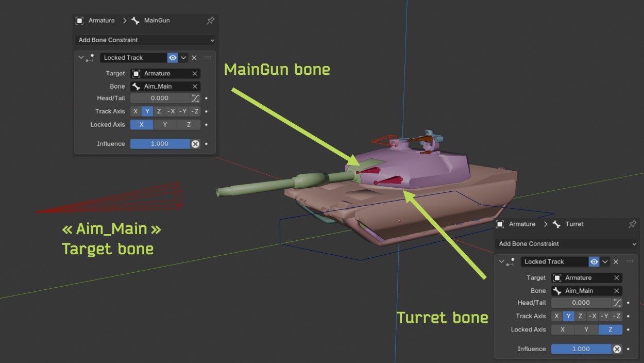
Task: Clear the Armature target in MainGun constraint
Action: 195,74
